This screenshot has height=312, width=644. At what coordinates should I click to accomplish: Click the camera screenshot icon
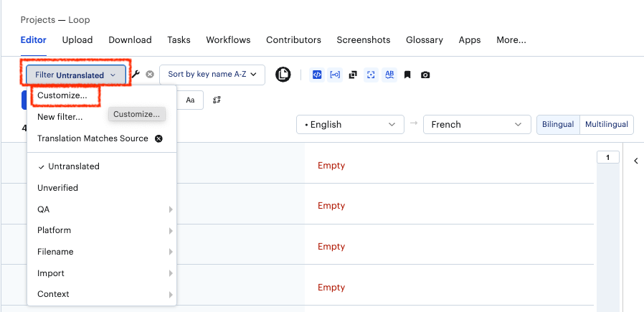pyautogui.click(x=425, y=75)
